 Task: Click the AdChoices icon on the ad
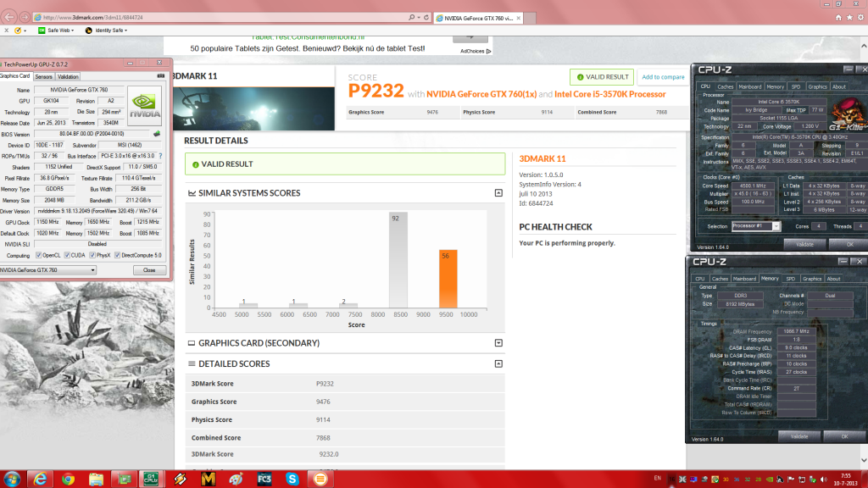coord(488,52)
